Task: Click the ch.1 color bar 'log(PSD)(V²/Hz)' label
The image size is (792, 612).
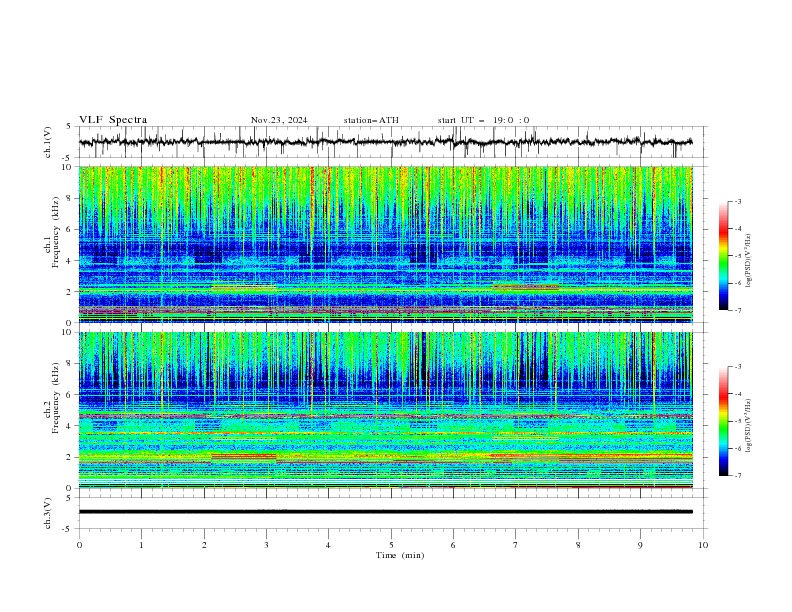Action: pos(748,261)
